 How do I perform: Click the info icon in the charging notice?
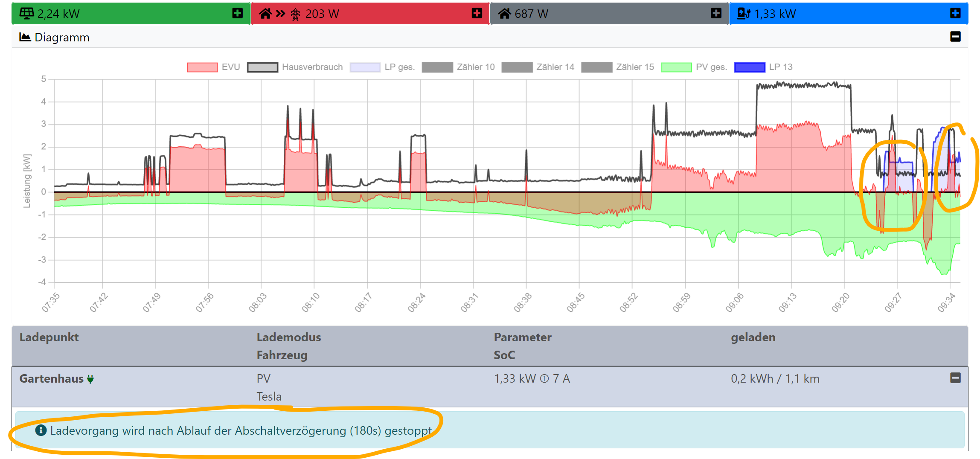(x=41, y=430)
